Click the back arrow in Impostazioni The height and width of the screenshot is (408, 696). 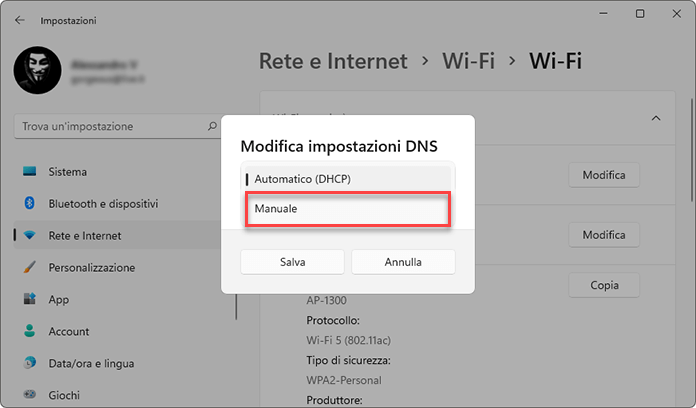(x=20, y=19)
